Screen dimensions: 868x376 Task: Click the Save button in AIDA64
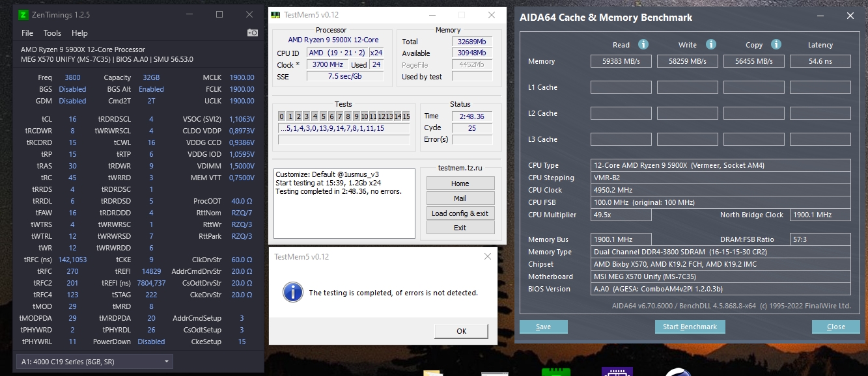click(x=543, y=327)
